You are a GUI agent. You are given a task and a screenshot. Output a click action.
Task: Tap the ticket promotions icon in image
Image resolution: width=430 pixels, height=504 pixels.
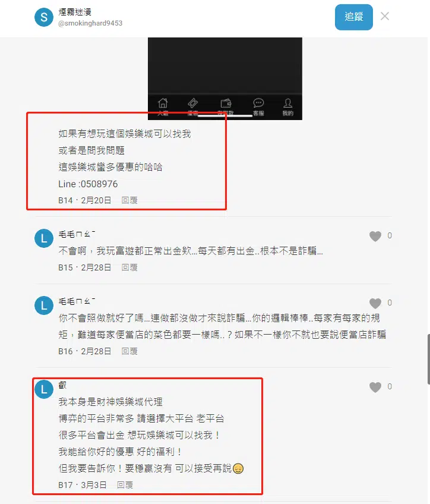192,103
